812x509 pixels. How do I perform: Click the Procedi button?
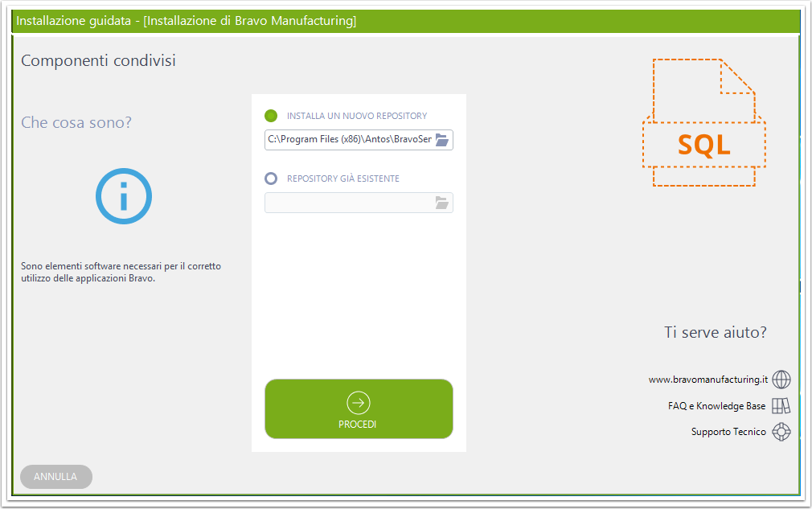point(359,409)
